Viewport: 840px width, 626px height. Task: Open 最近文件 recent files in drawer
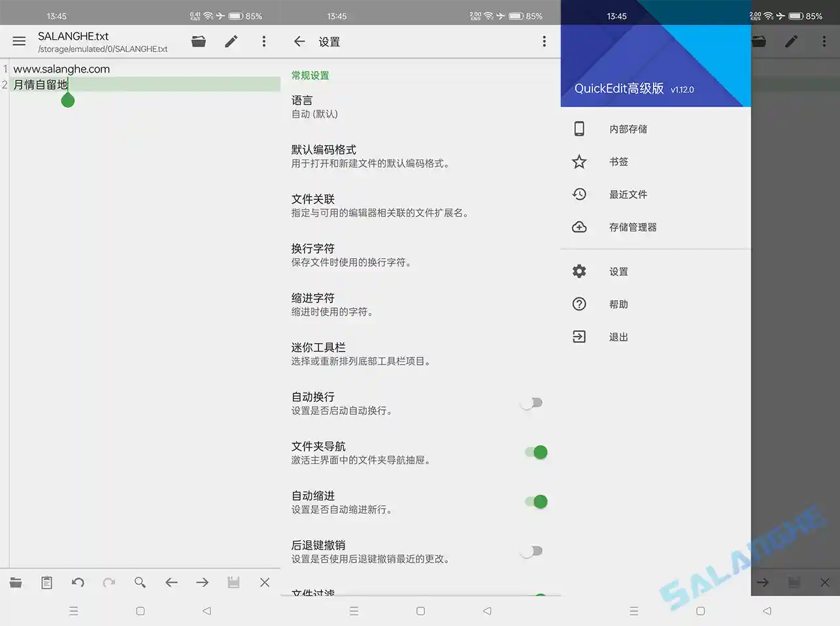click(x=628, y=194)
